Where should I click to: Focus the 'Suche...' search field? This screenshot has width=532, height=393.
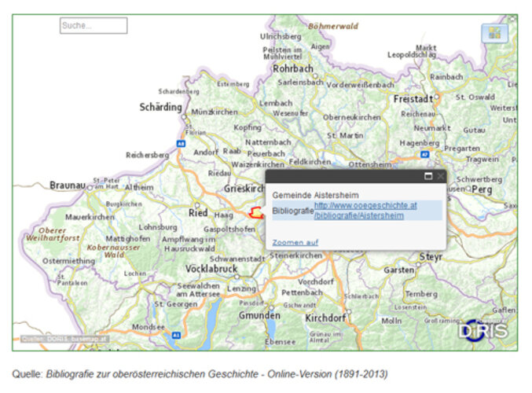point(93,26)
